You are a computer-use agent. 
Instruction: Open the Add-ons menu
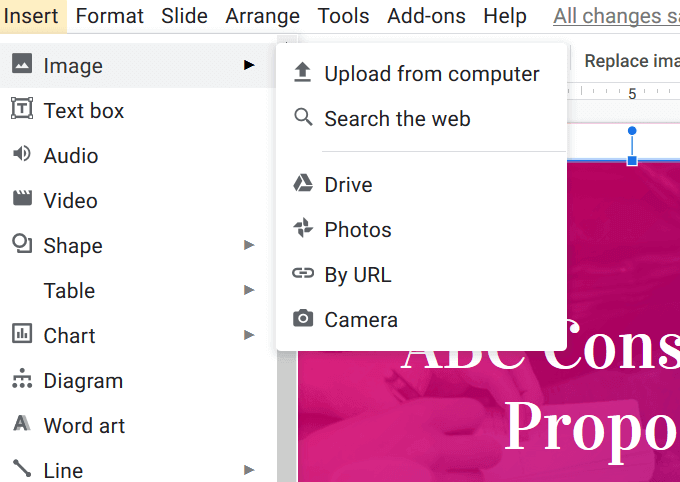[x=426, y=16]
